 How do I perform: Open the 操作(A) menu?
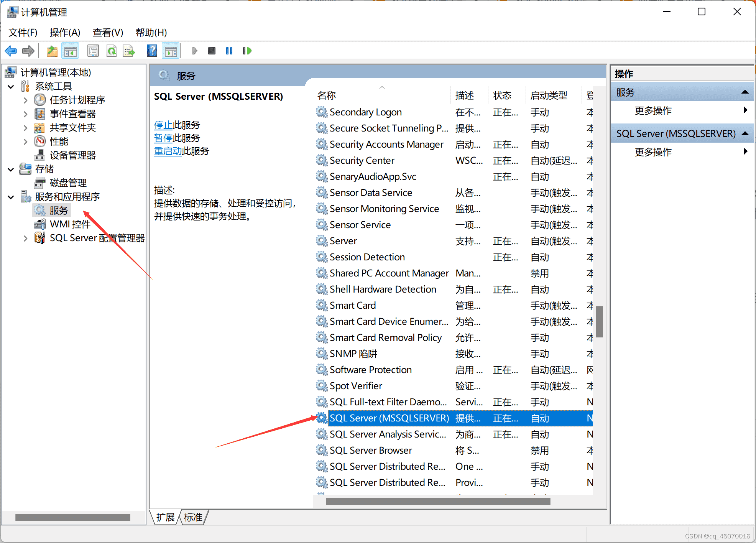tap(64, 33)
